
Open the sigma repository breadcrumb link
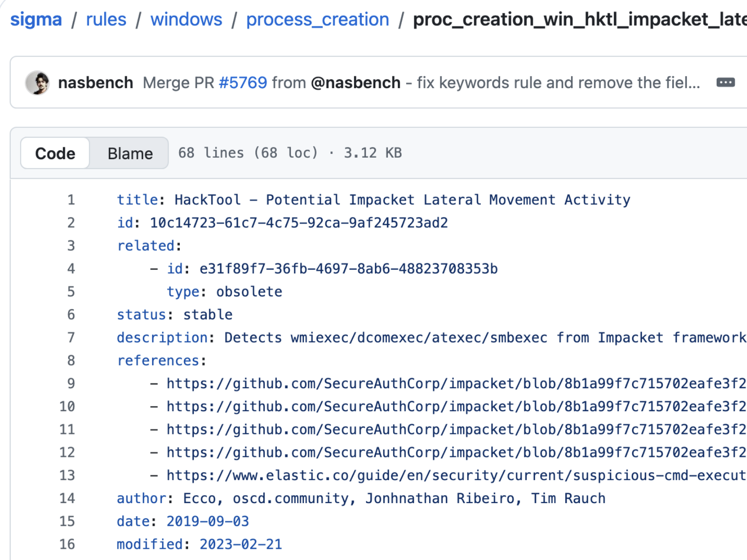tap(36, 20)
